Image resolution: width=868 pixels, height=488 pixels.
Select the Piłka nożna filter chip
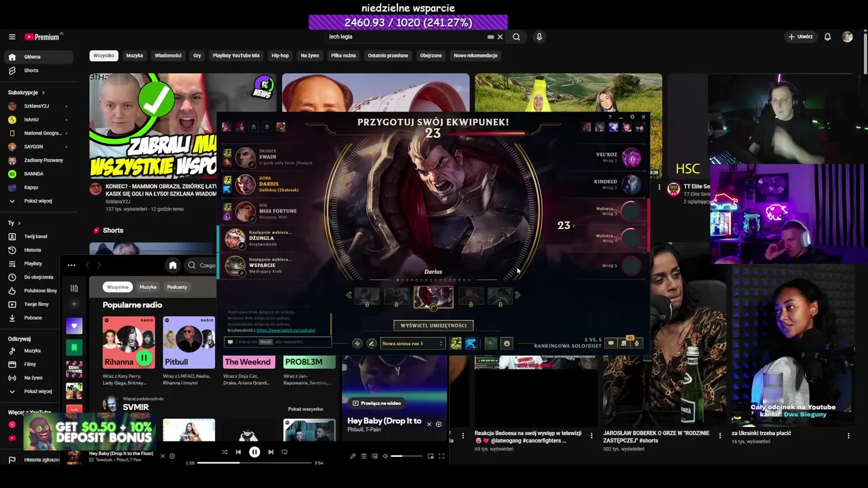[343, 56]
